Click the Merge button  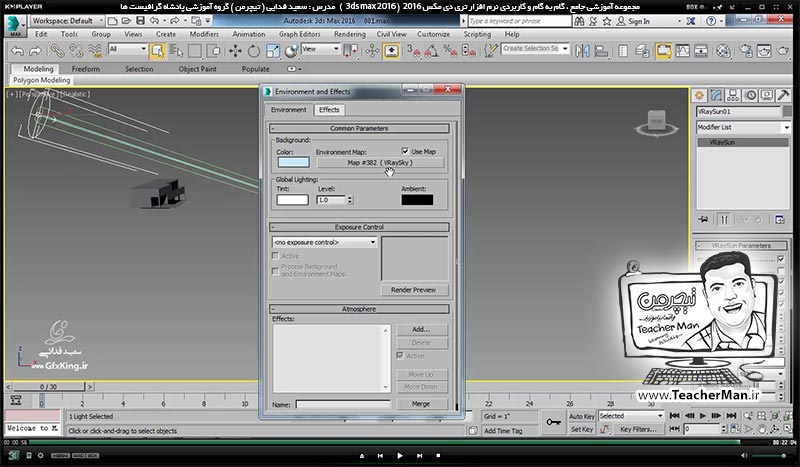coord(421,404)
